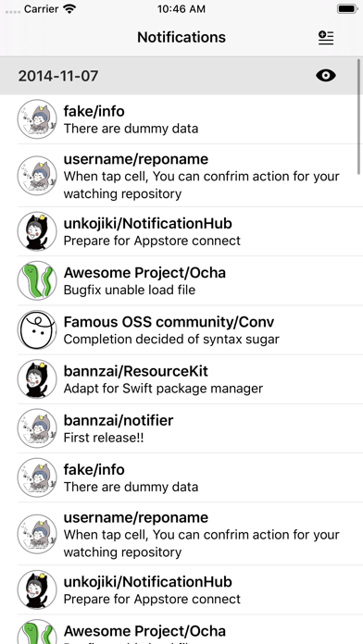
Task: Tap round face avatar of Famous OSS community/Conv
Action: point(37,329)
